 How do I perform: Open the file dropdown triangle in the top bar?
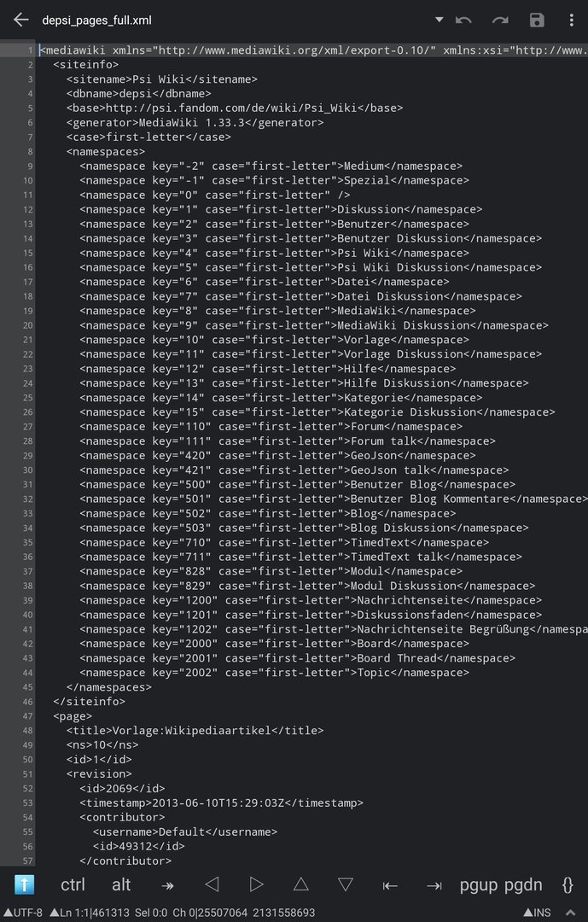click(439, 20)
